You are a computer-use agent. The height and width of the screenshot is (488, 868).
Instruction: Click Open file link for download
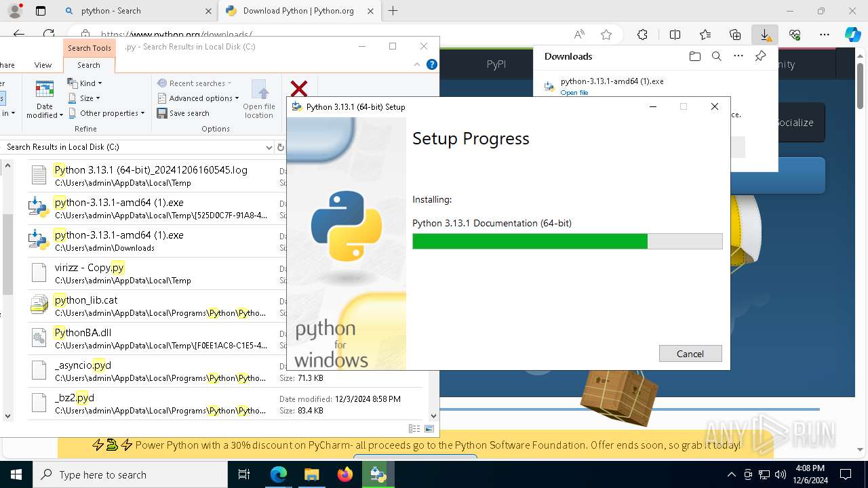pos(574,93)
